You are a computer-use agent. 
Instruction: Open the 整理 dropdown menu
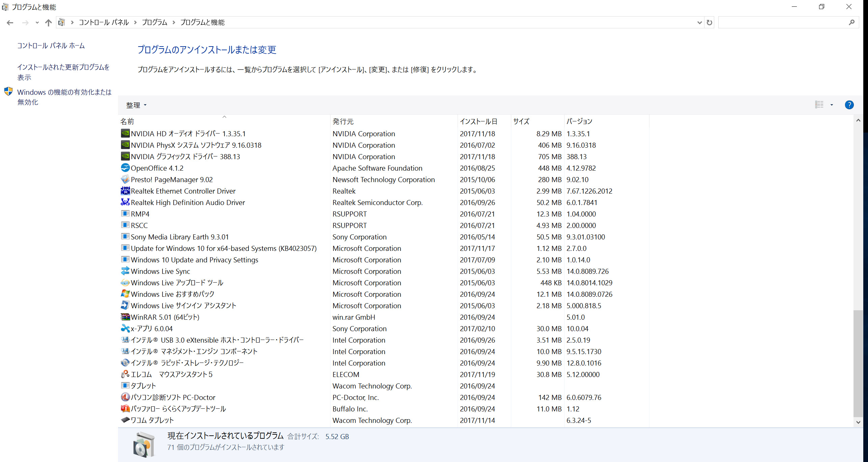[136, 105]
